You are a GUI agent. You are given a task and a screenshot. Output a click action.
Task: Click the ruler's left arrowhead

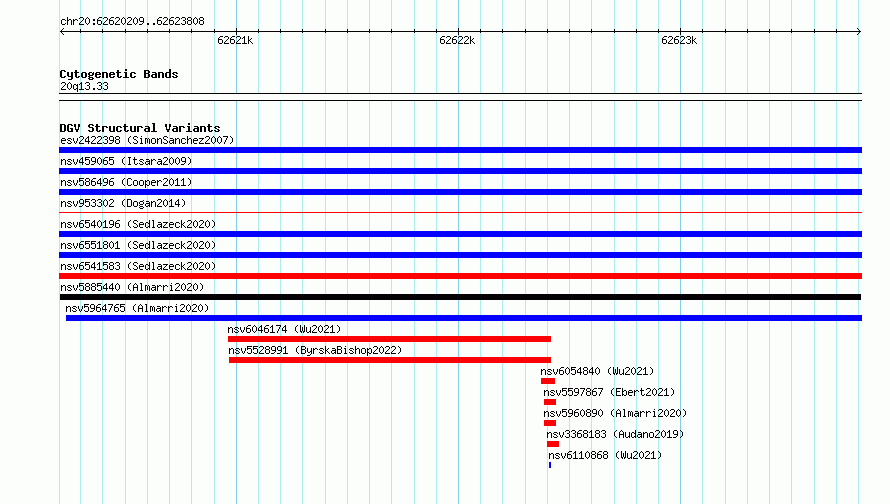[62, 32]
